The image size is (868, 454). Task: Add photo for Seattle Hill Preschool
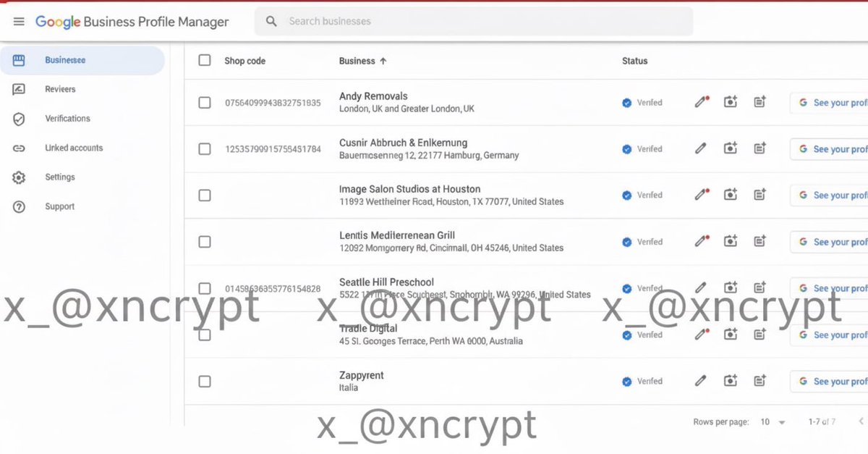(731, 287)
